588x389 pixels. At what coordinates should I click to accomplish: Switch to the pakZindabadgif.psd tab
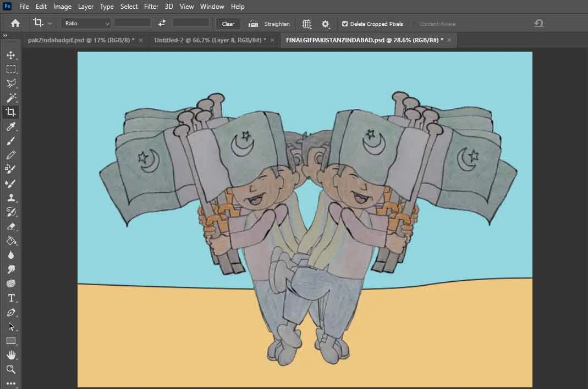[x=81, y=40]
